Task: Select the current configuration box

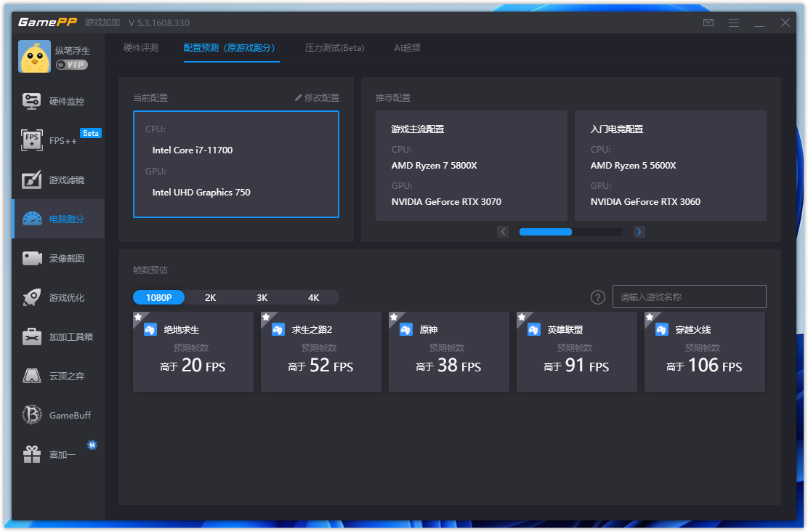Action: pyautogui.click(x=236, y=164)
